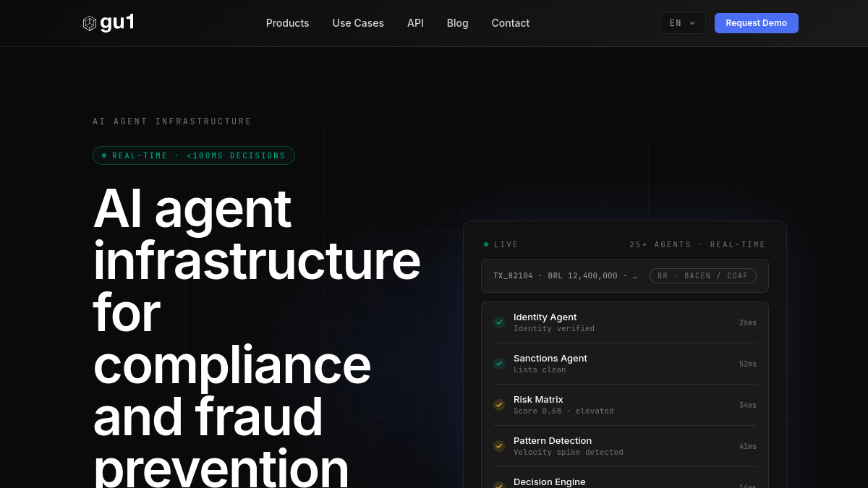Open the Products menu
Viewport: 868px width, 488px height.
(287, 23)
